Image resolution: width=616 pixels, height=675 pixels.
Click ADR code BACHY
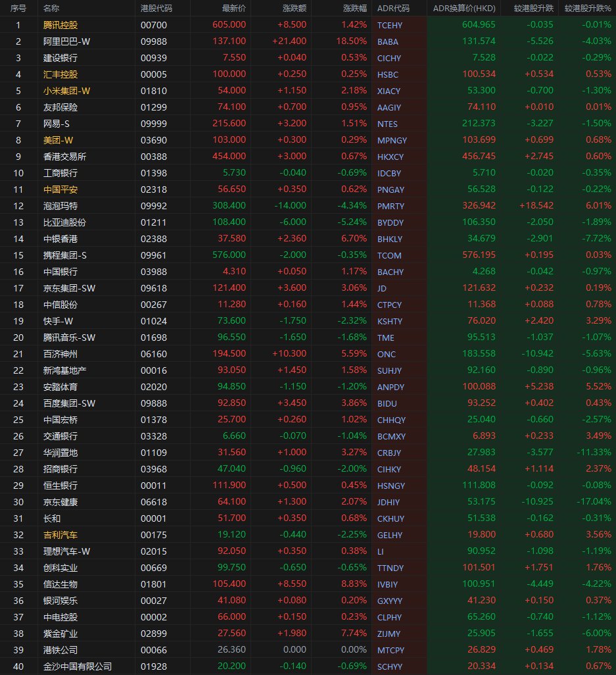390,272
